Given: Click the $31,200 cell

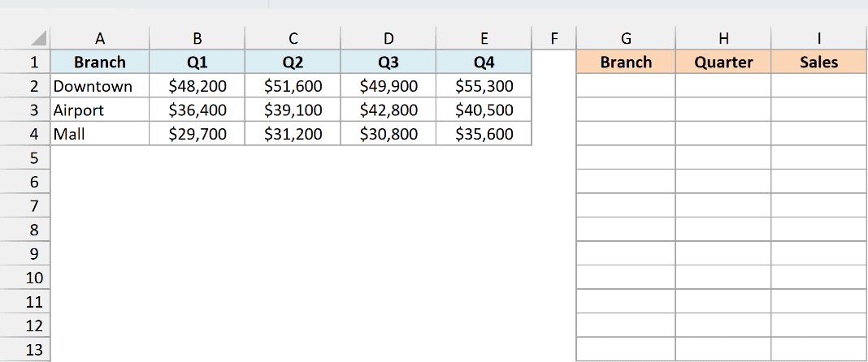Looking at the screenshot, I should [x=293, y=134].
